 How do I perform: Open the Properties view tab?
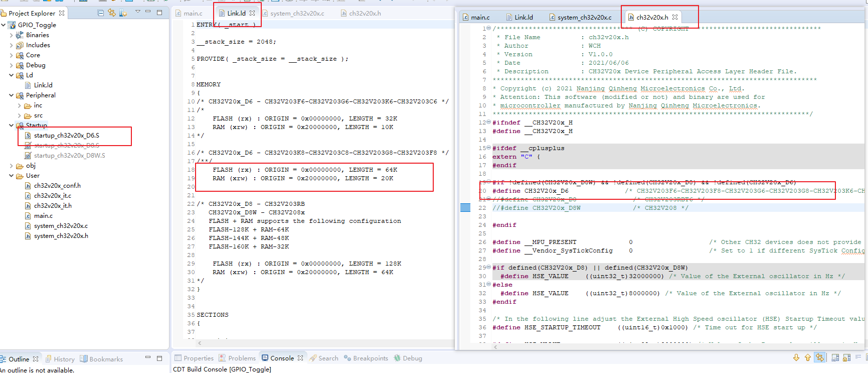coord(194,358)
